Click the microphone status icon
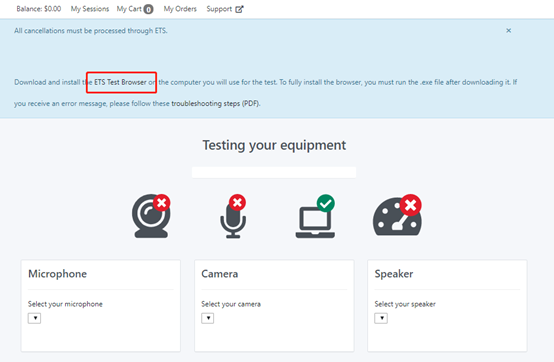Image resolution: width=554 pixels, height=362 pixels. [x=233, y=216]
